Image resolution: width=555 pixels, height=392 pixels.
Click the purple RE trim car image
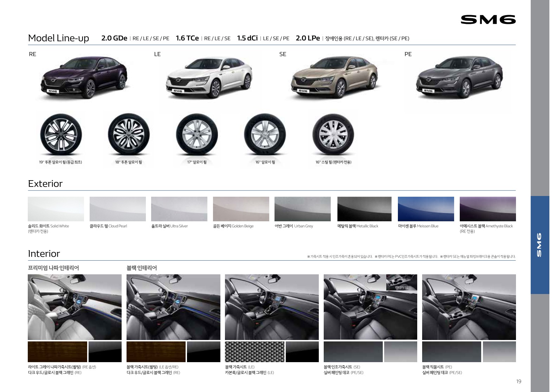coord(84,77)
